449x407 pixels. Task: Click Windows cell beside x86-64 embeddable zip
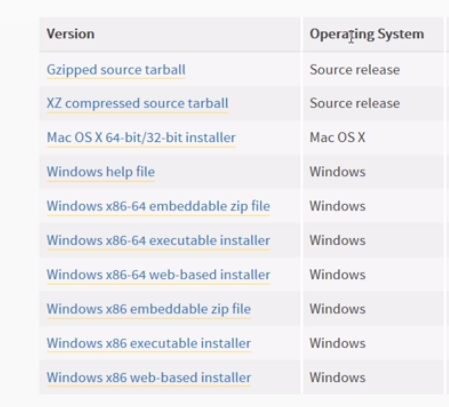point(337,206)
